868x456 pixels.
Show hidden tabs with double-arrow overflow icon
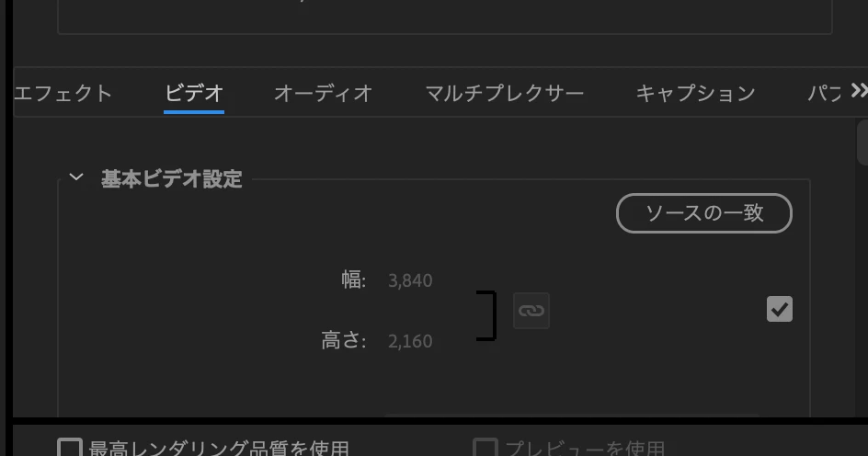(x=859, y=91)
